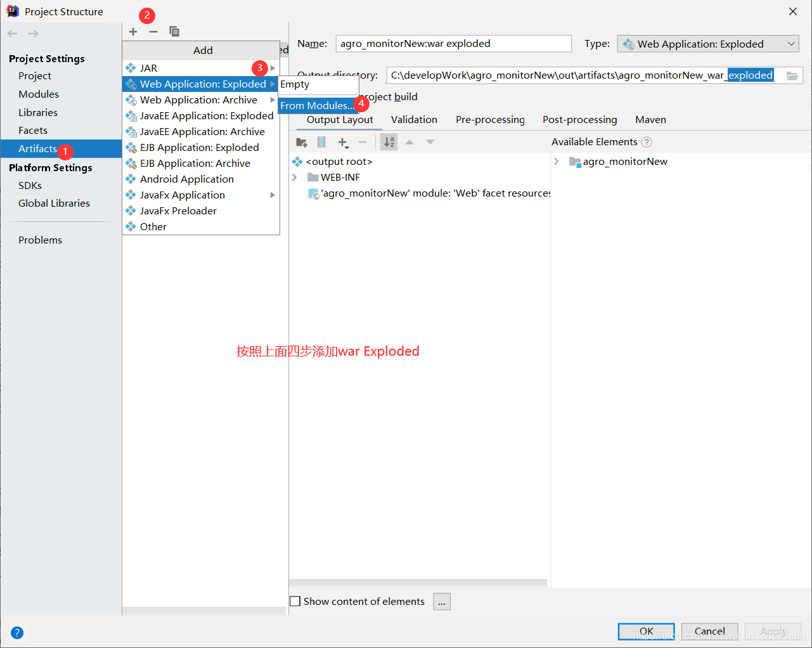Open Project in Project Settings
This screenshot has height=648, width=812.
pyautogui.click(x=35, y=76)
